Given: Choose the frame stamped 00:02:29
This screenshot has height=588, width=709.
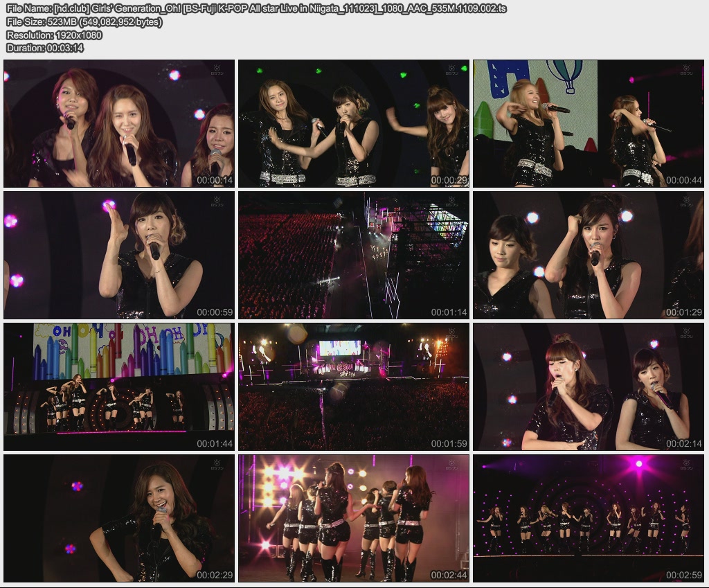Looking at the screenshot, I should pyautogui.click(x=119, y=518).
